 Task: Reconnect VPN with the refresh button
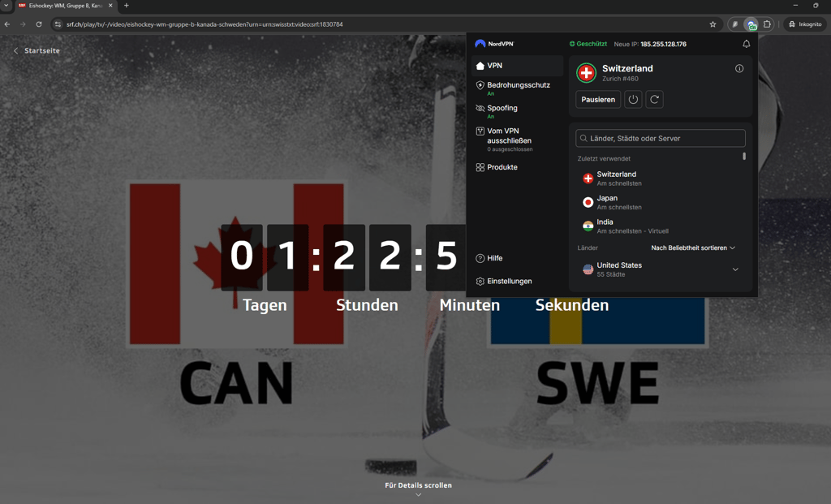coord(655,100)
